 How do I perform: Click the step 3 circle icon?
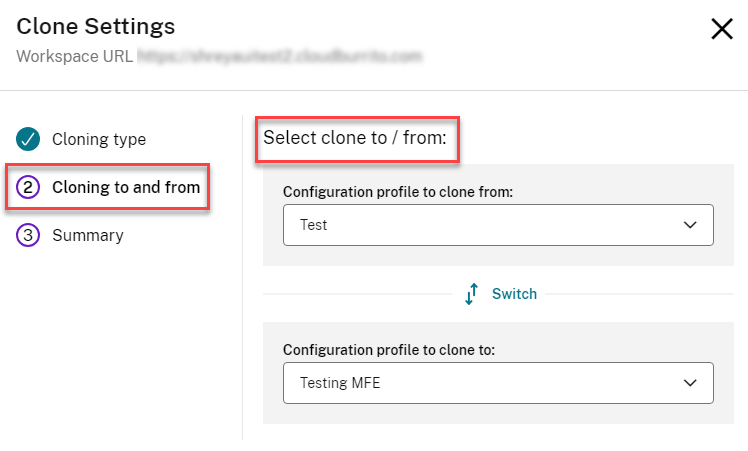click(28, 235)
